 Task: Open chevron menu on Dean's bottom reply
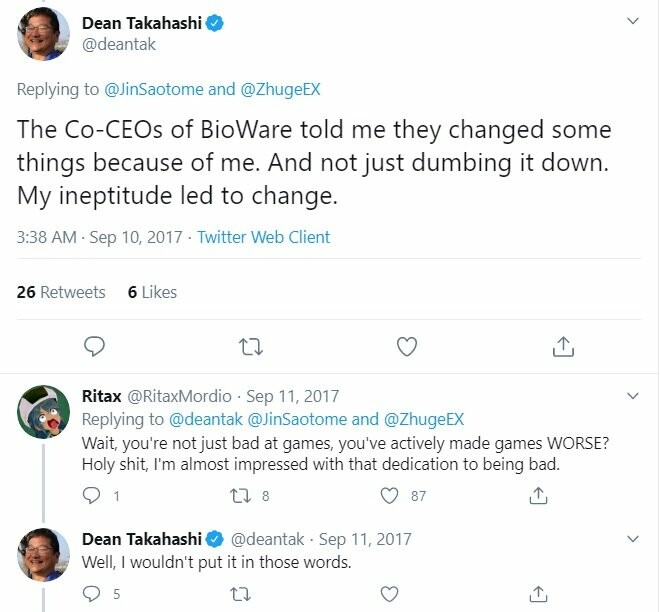632,540
